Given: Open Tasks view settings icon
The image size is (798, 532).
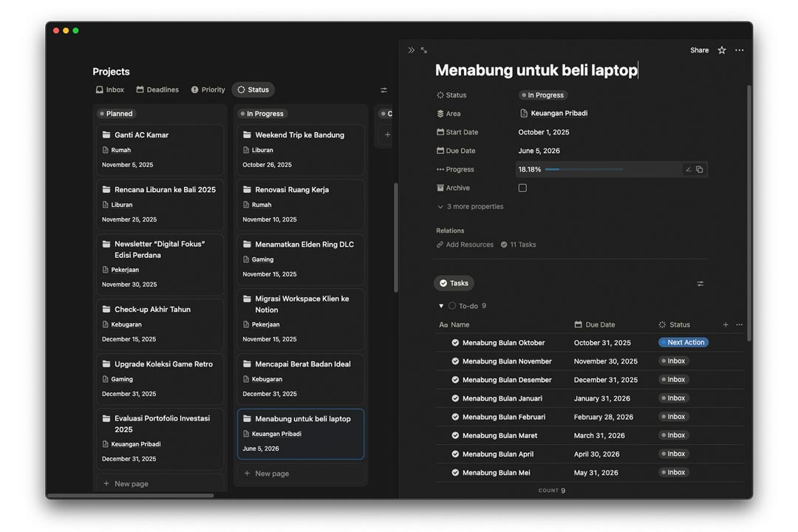Looking at the screenshot, I should 700,283.
